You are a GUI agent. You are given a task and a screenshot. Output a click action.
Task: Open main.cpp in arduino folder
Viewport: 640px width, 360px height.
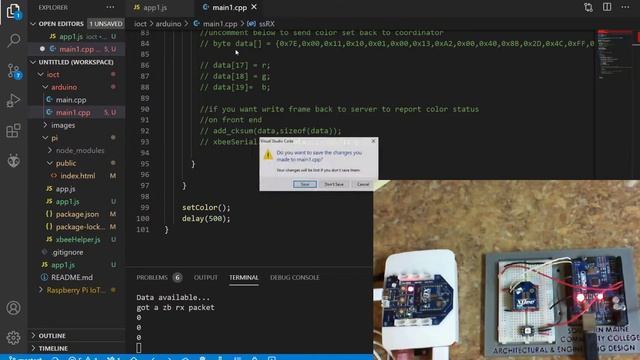coord(71,100)
